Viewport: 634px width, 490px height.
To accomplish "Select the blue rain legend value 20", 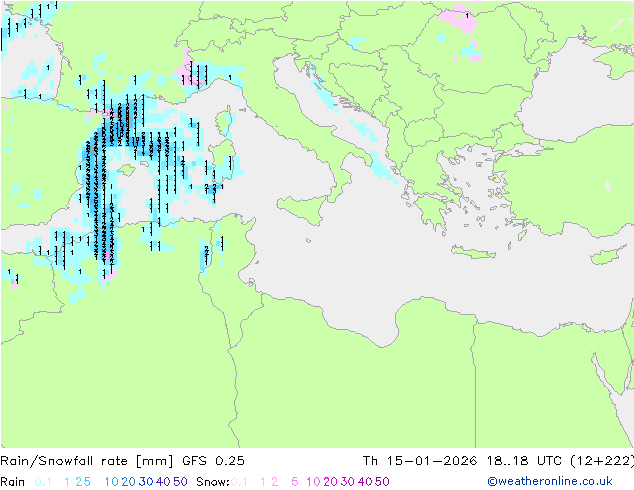I will [x=129, y=482].
